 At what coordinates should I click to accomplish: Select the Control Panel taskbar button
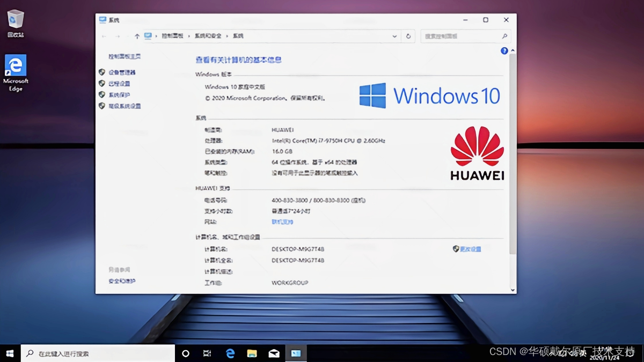click(296, 353)
